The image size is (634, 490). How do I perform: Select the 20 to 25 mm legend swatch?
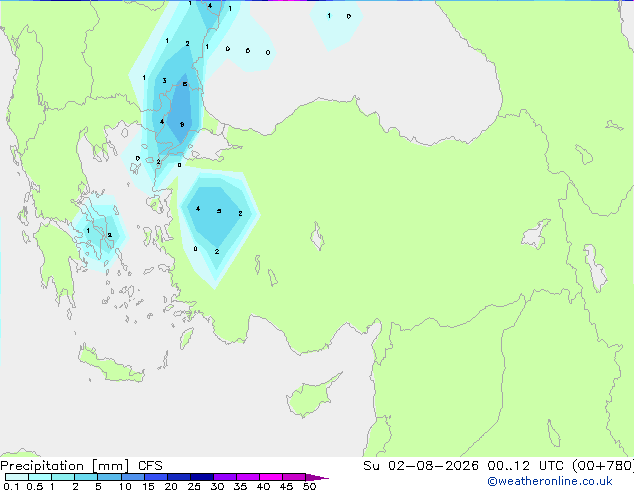pos(179,477)
